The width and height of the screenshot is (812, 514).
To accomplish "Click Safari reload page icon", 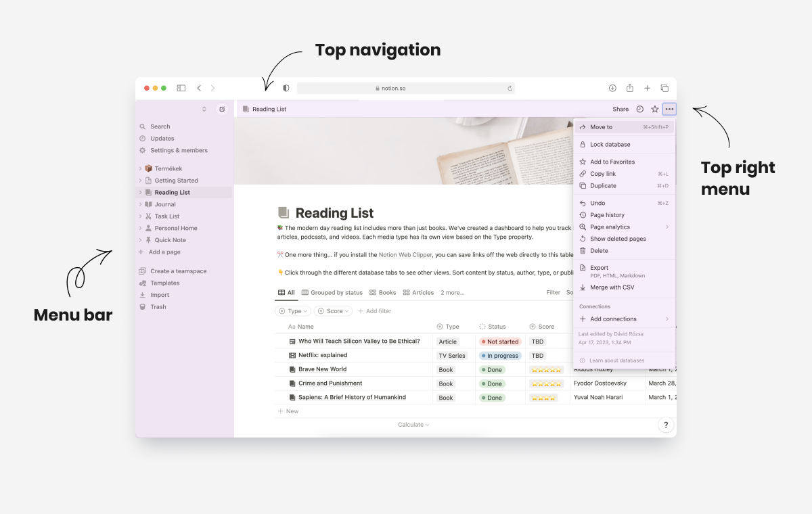I will point(510,88).
